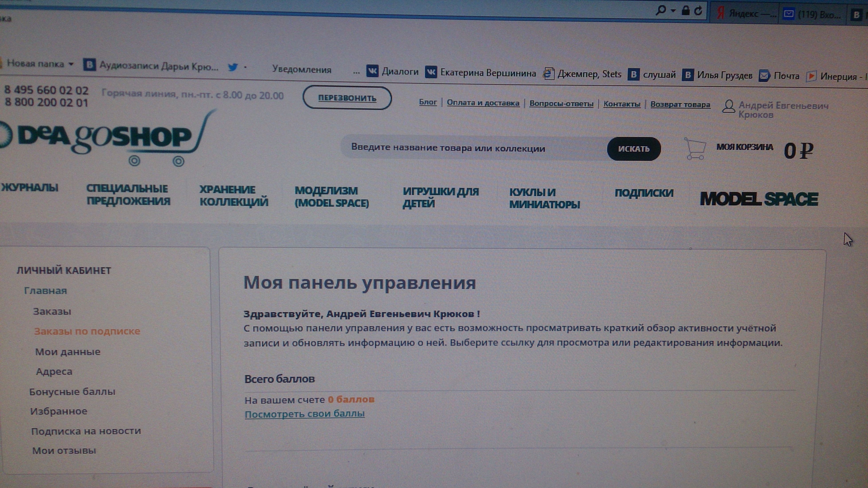This screenshot has width=868, height=488.
Task: Select Мои отзывы in the sidebar
Action: (x=64, y=451)
